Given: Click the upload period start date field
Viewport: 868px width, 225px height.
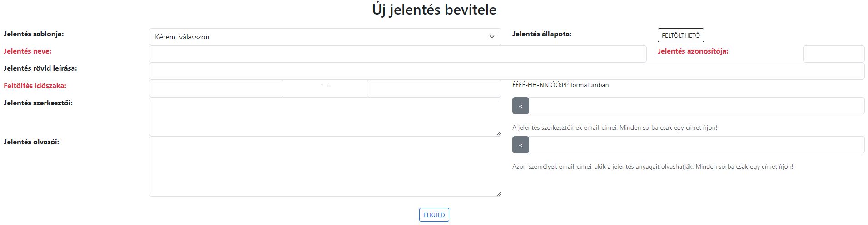Looking at the screenshot, I should tap(216, 88).
